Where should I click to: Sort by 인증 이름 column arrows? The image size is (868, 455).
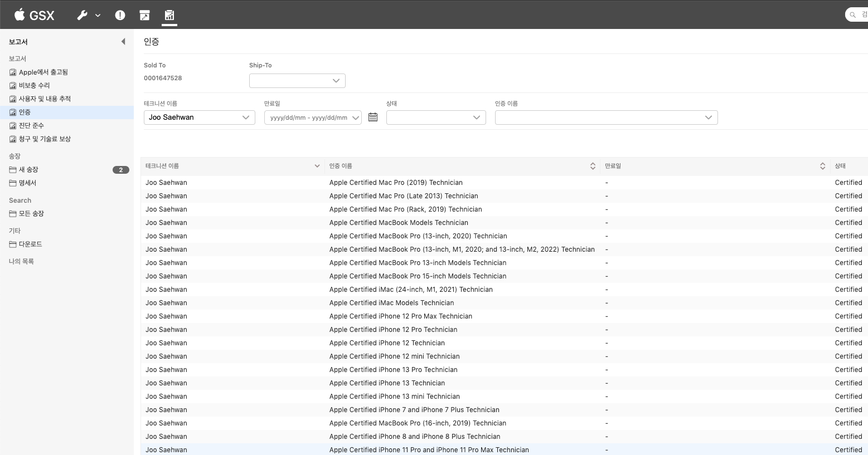593,166
